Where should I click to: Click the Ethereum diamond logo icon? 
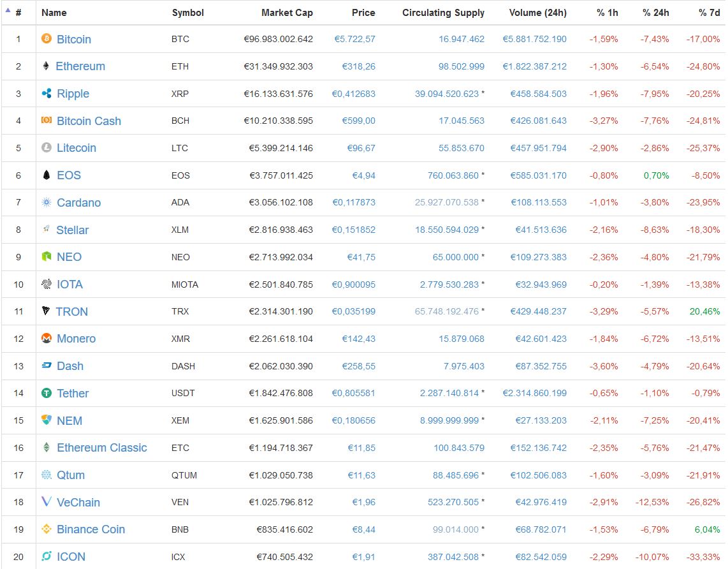46,66
